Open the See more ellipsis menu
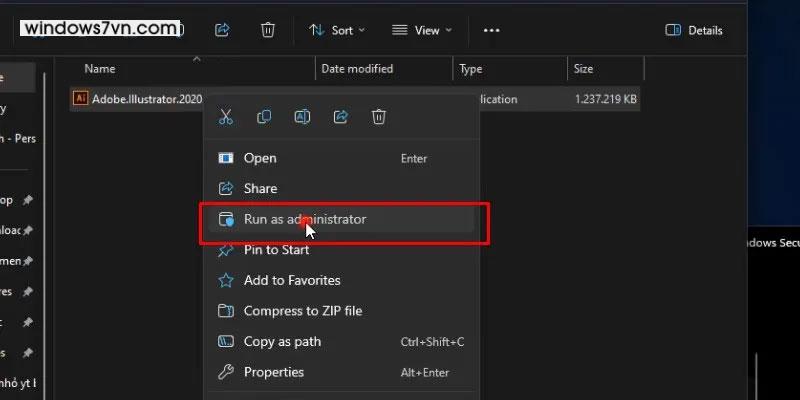 click(x=491, y=30)
